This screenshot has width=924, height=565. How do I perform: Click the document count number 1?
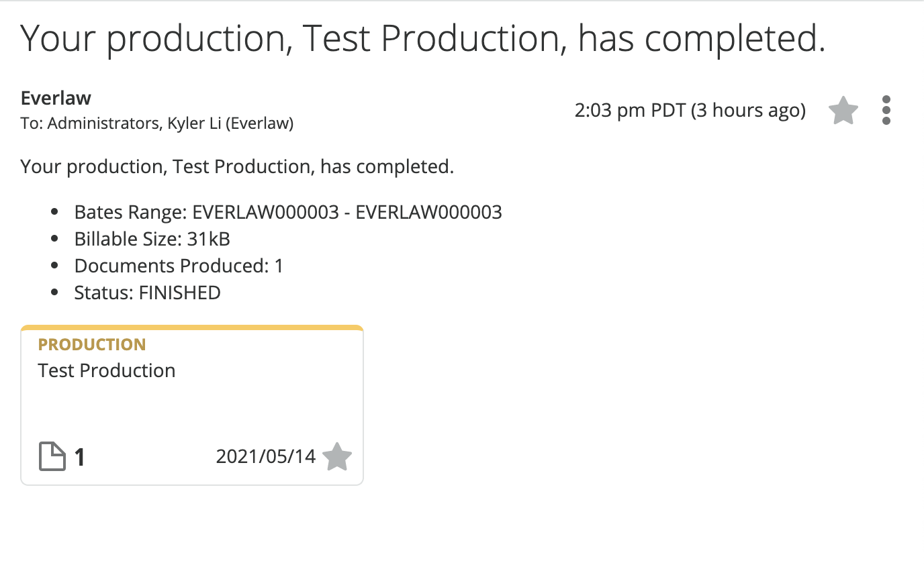tap(80, 458)
